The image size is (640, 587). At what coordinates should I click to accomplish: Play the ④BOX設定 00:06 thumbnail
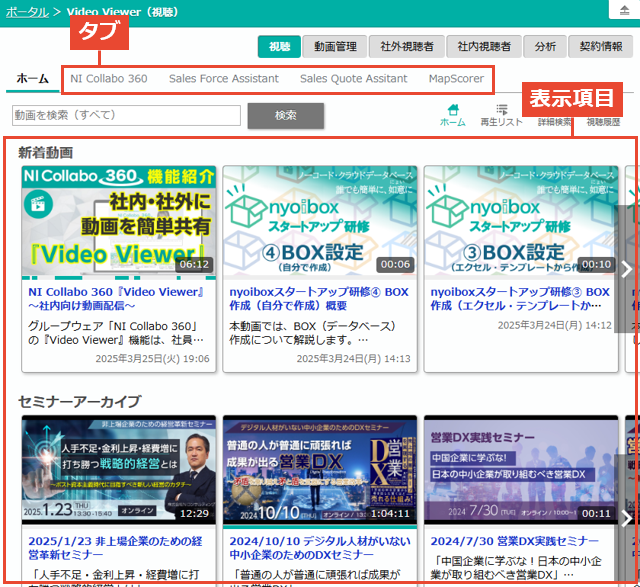320,221
